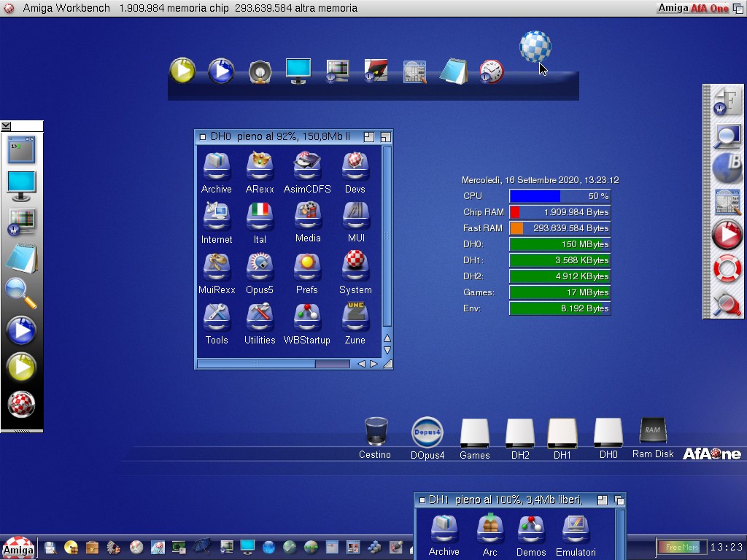Open the Shell terminal icon in left dock
The image size is (747, 560).
[x=21, y=149]
